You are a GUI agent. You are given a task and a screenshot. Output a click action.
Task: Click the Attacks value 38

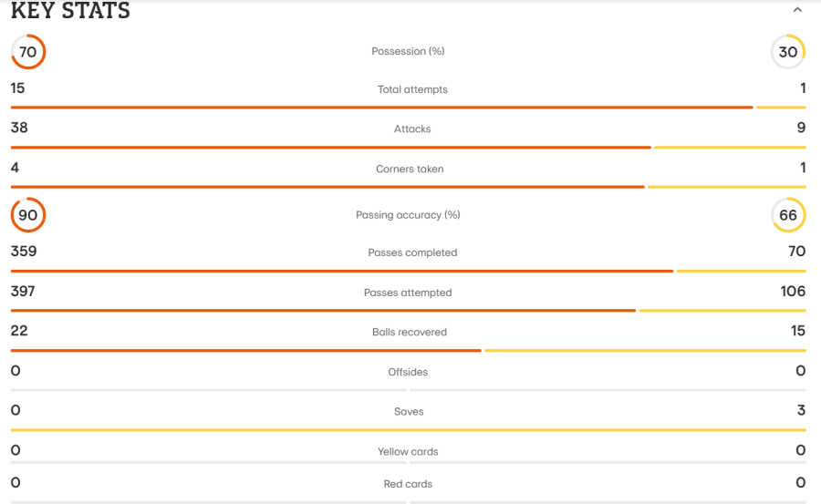point(19,128)
